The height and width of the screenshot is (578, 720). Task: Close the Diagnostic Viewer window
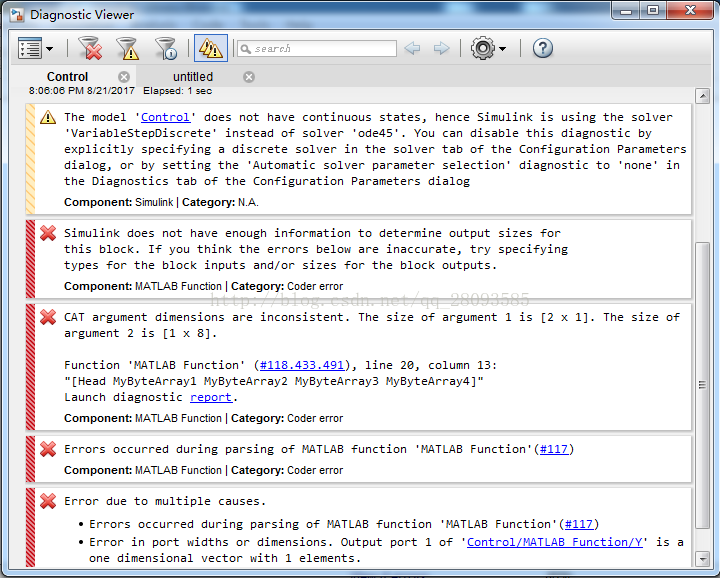[690, 11]
